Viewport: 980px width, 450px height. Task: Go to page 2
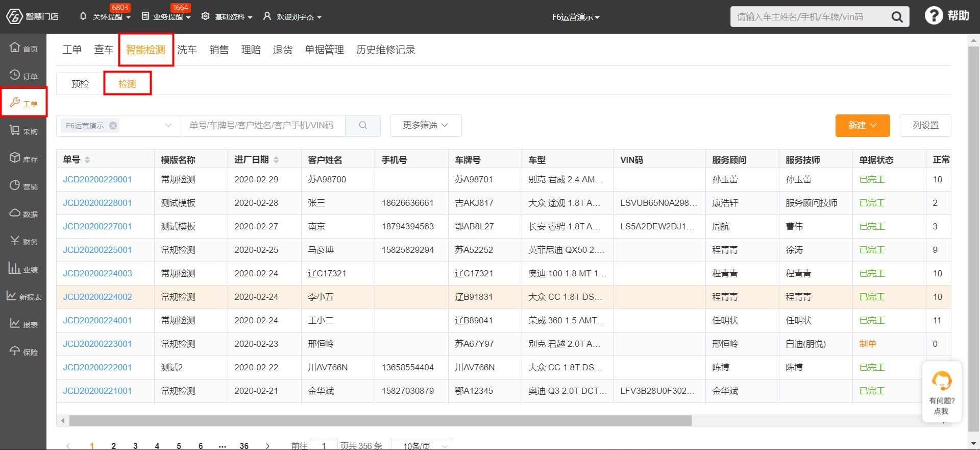[x=113, y=446]
